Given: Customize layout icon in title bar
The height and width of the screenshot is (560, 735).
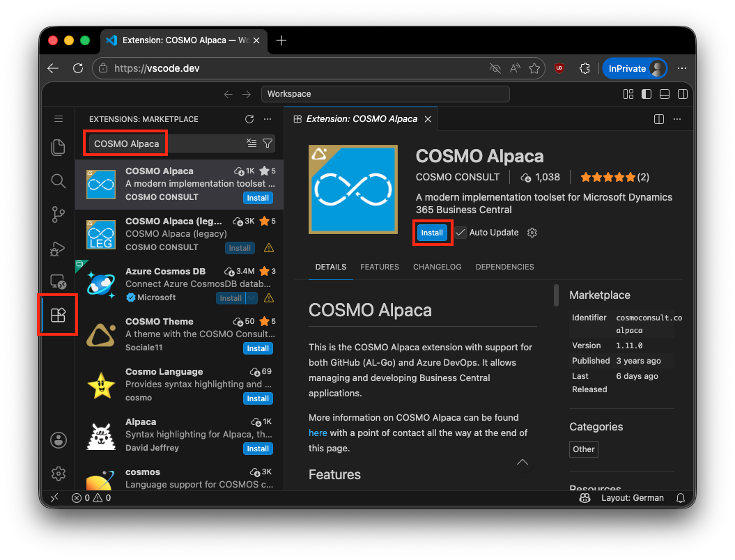Looking at the screenshot, I should pos(628,94).
